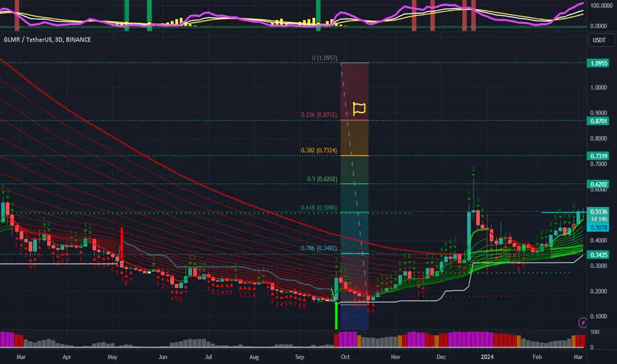Click Fibonacci 0.786 (0.3482) label
617x364 pixels.
(x=318, y=248)
